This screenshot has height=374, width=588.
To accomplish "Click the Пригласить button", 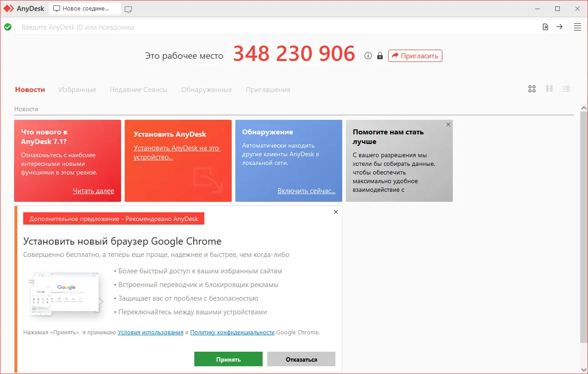I will [x=415, y=56].
